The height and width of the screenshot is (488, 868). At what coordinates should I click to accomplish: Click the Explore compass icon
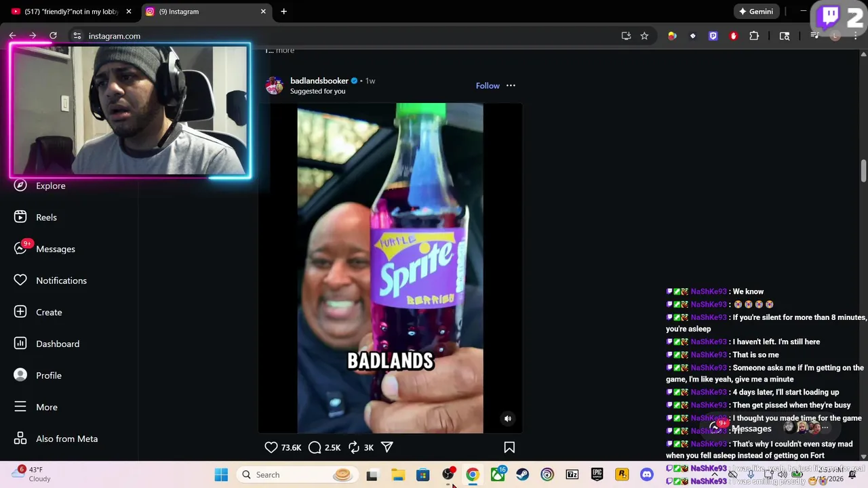[x=20, y=185]
